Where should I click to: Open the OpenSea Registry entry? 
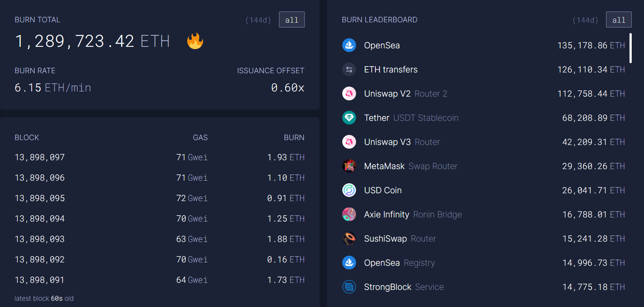(x=400, y=263)
